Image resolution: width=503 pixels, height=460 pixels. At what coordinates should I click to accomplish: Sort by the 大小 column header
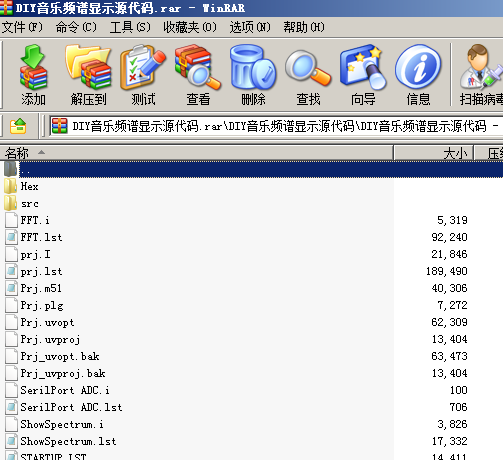click(434, 153)
